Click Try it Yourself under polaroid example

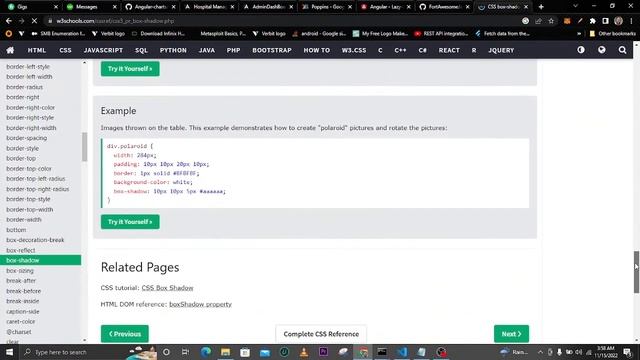(130, 222)
